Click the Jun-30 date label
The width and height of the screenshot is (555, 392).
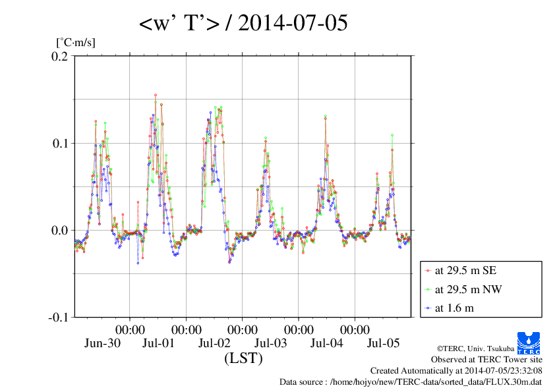(x=102, y=343)
